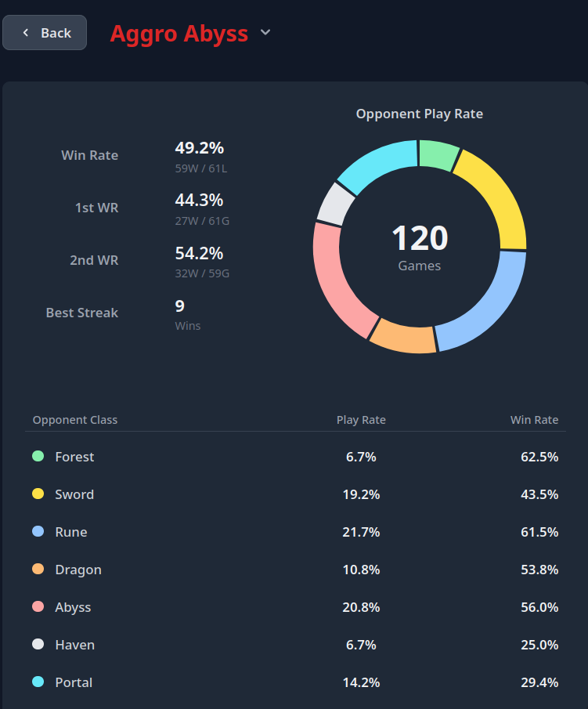
Task: Select the white Haven donut segment
Action: [334, 204]
